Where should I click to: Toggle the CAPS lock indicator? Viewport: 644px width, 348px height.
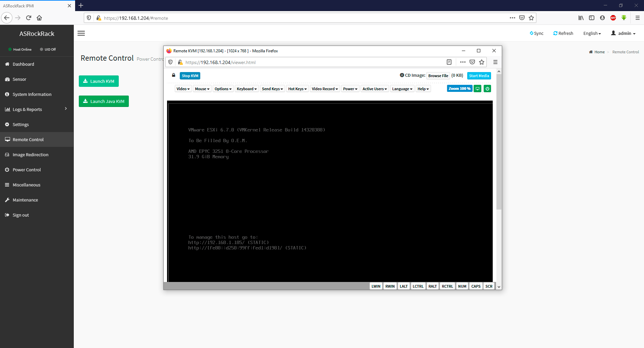[476, 286]
